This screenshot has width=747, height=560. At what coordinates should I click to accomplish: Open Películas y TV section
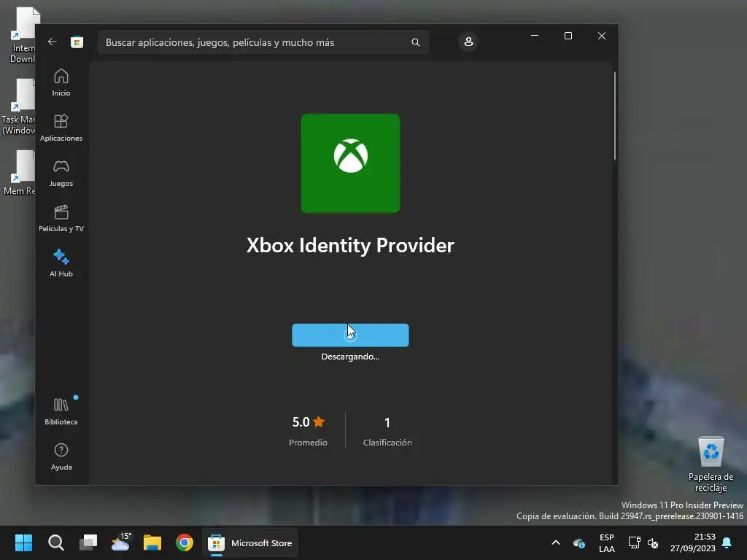coord(61,219)
